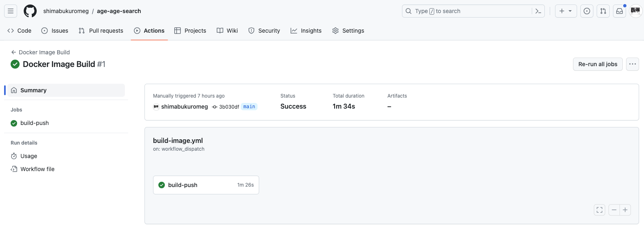Click the GitHub logo icon
The width and height of the screenshot is (644, 234).
coord(30,11)
